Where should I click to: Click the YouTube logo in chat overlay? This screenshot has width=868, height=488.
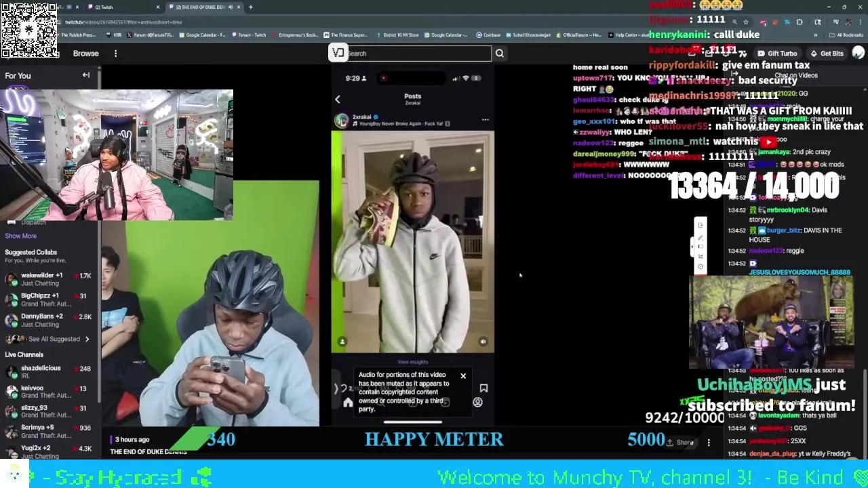(x=768, y=142)
